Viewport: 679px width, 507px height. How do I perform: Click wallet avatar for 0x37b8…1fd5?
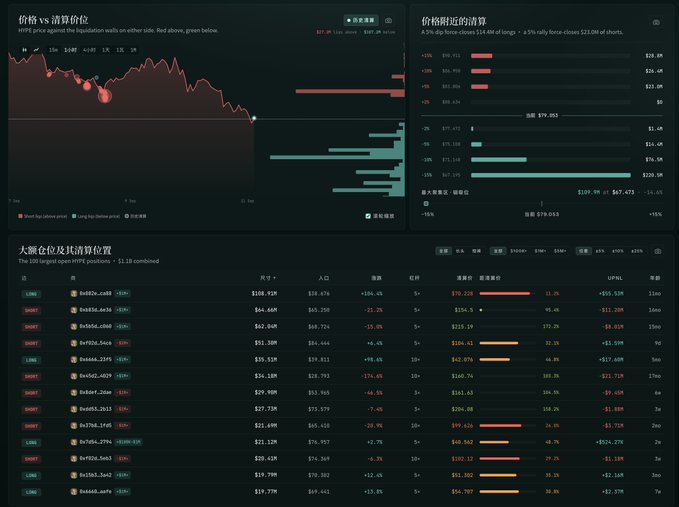(74, 426)
